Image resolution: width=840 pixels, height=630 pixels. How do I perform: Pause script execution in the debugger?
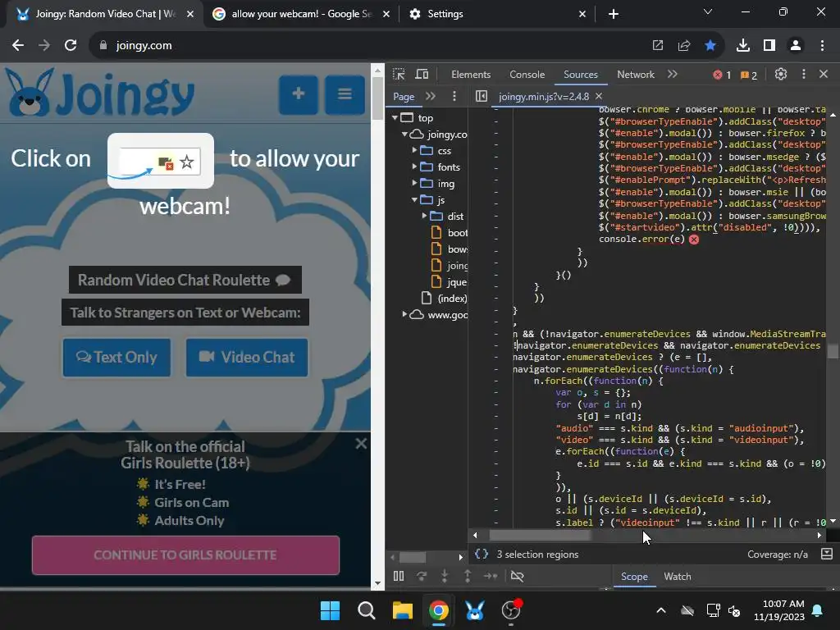pyautogui.click(x=399, y=577)
